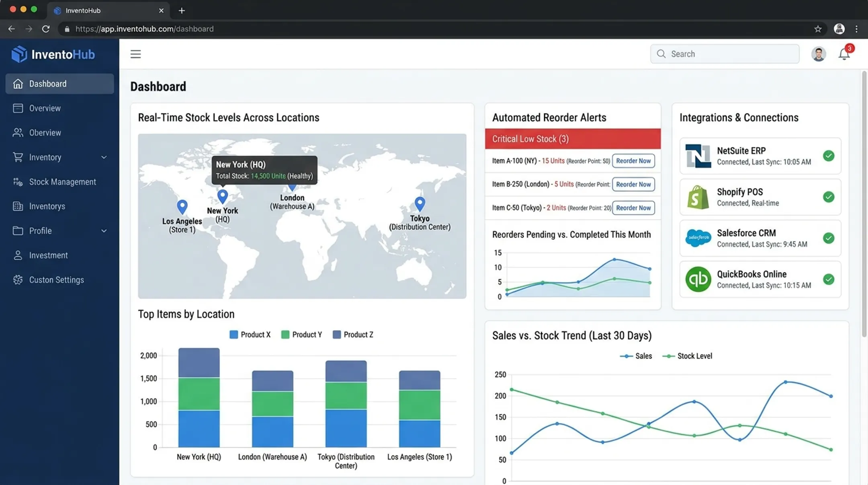868x485 pixels.
Task: Click the Los Angeles (Store 1) bar
Action: [x=420, y=409]
